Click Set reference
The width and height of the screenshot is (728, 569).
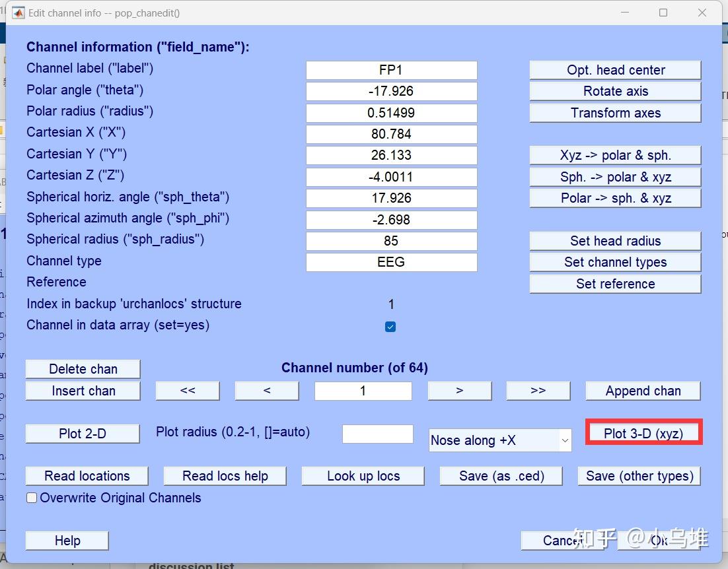[x=614, y=284]
